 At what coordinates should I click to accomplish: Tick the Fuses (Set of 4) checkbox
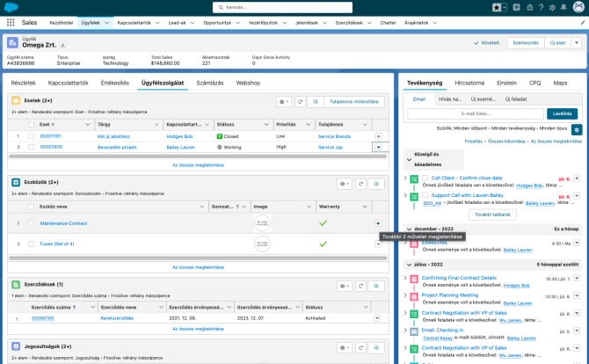tap(29, 244)
